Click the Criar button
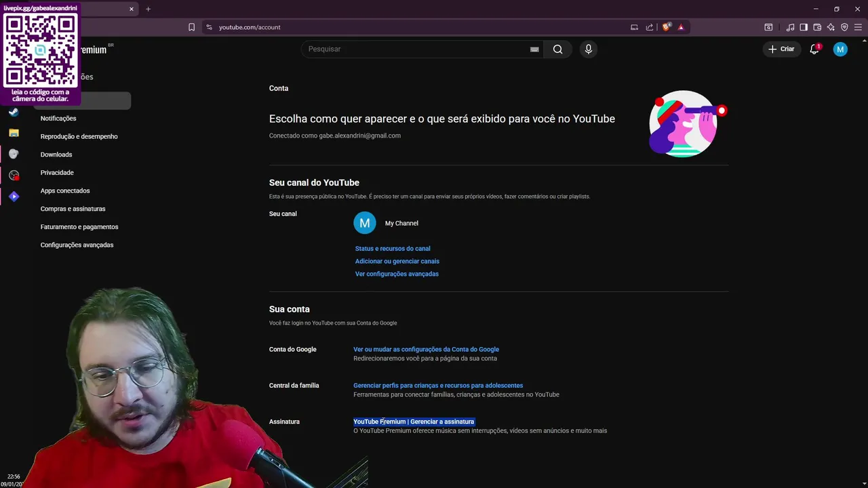Viewport: 868px width, 488px height. click(x=781, y=49)
